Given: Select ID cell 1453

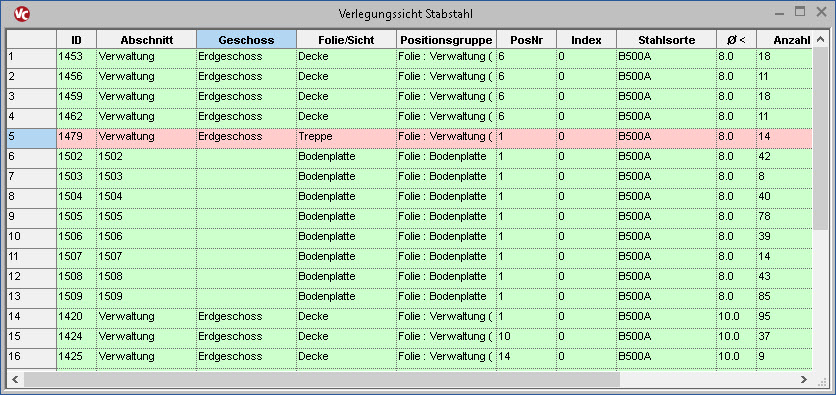Looking at the screenshot, I should 77,59.
